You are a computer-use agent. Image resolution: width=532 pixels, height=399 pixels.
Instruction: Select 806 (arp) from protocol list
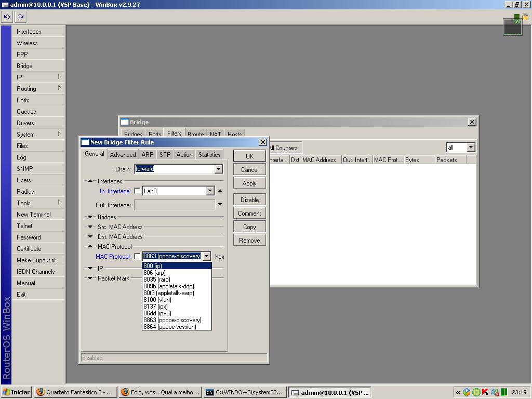[x=177, y=272]
